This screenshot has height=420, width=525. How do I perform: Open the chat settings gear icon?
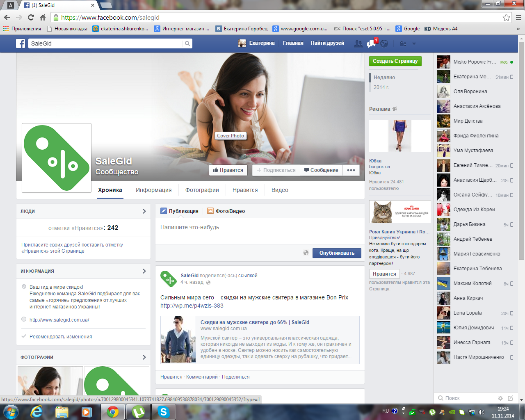click(500, 398)
